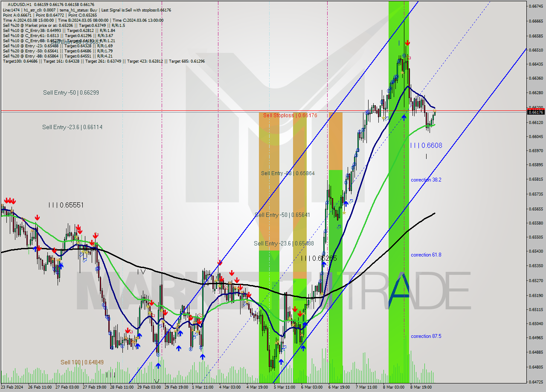Click time axis label '26 Feb 11:00'

(40, 387)
